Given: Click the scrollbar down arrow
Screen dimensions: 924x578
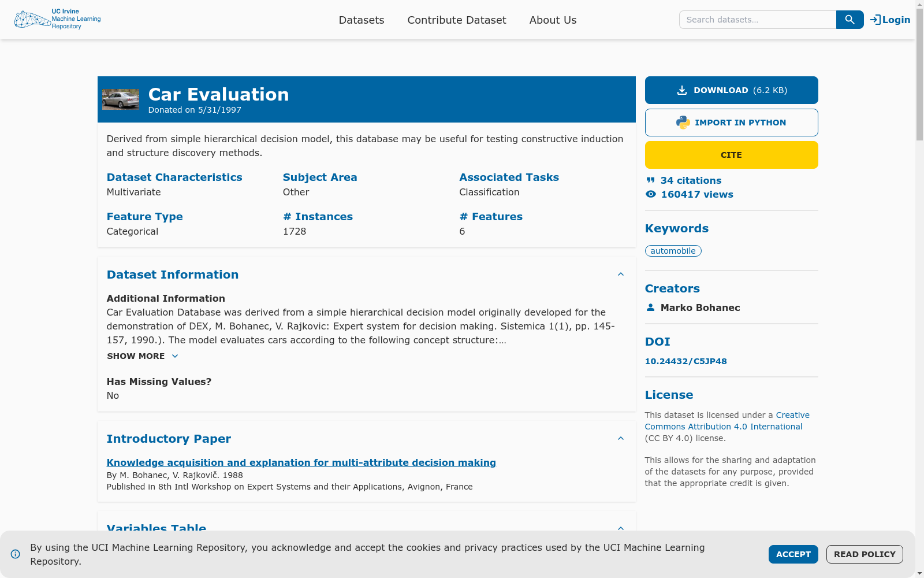Looking at the screenshot, I should click(x=919, y=573).
